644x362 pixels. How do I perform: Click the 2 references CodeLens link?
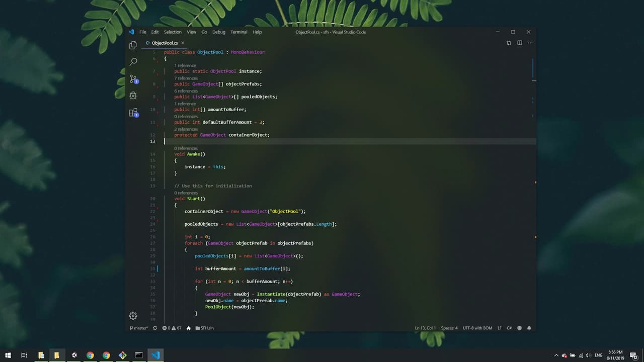pos(186,129)
